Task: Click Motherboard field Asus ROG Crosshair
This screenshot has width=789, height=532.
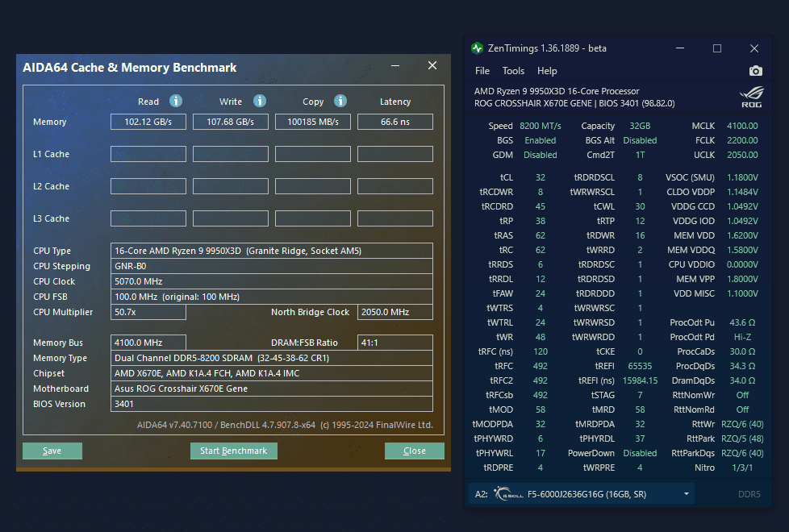Action: coord(272,389)
